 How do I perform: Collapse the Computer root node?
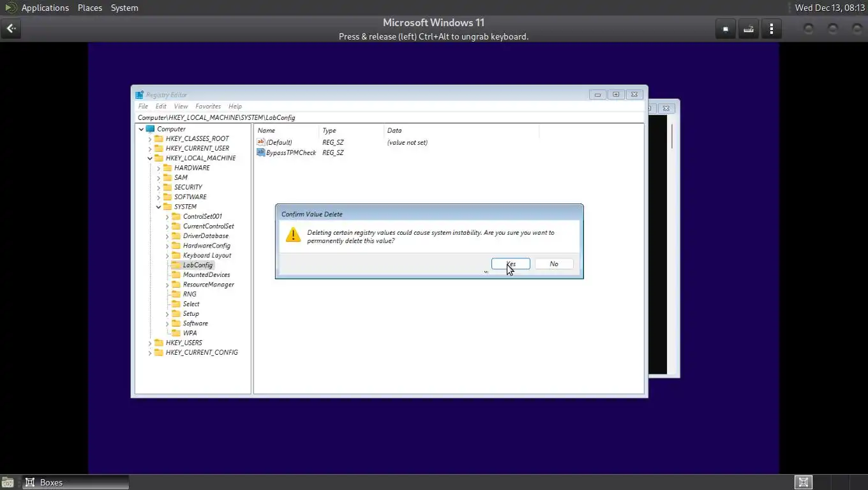pyautogui.click(x=141, y=129)
